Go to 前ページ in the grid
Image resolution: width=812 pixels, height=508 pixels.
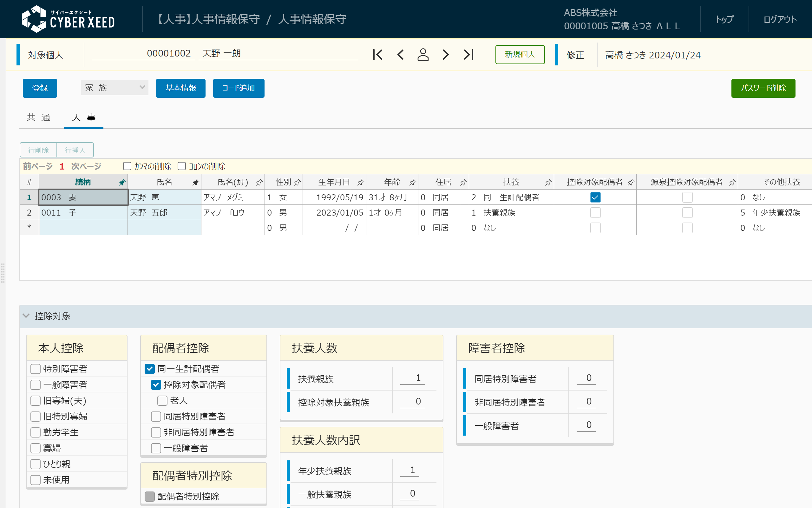38,166
